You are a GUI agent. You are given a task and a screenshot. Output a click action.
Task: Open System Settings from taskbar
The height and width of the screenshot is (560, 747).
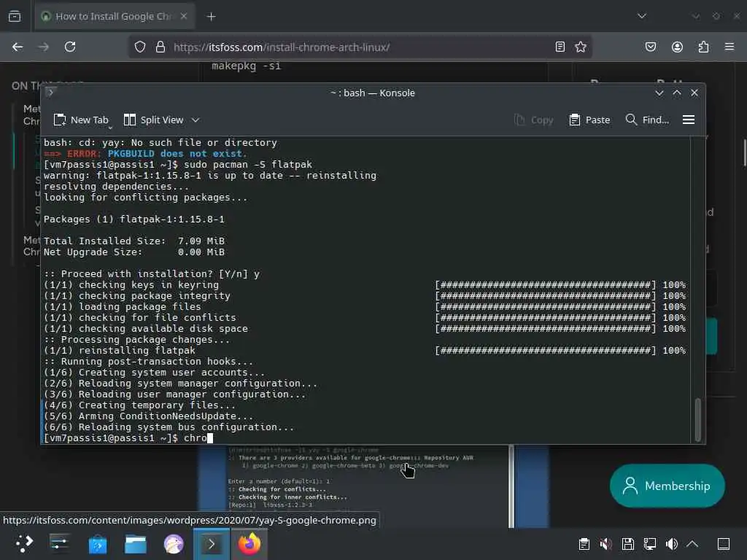(x=60, y=544)
